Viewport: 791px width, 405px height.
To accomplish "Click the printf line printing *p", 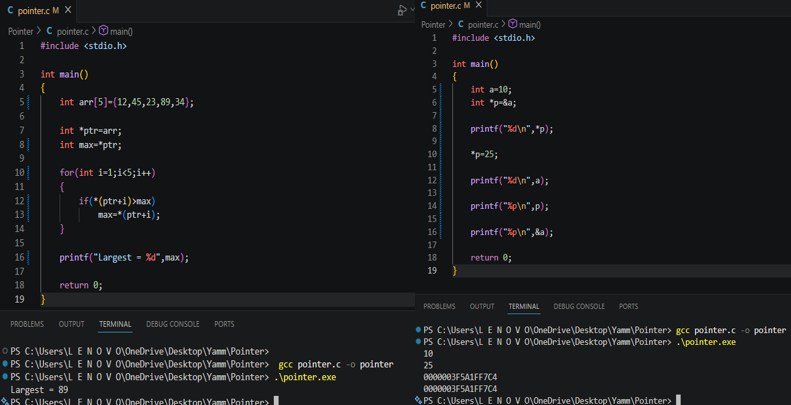I will click(x=512, y=129).
